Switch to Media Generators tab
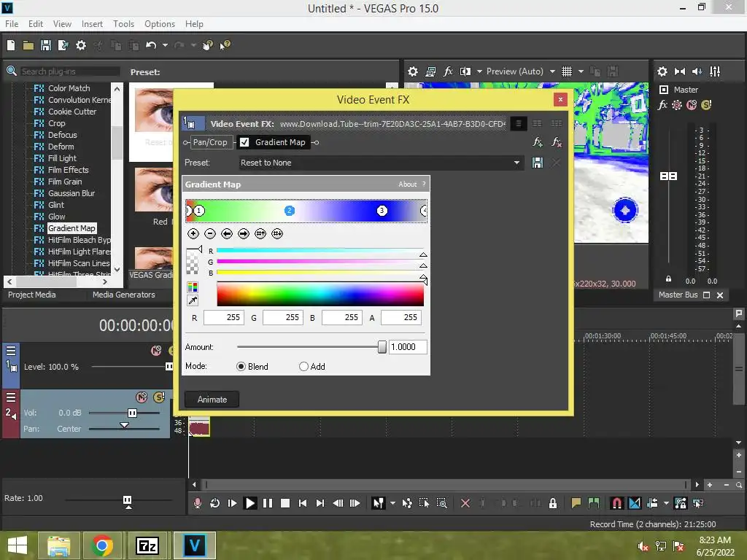This screenshot has height=560, width=747. (124, 295)
